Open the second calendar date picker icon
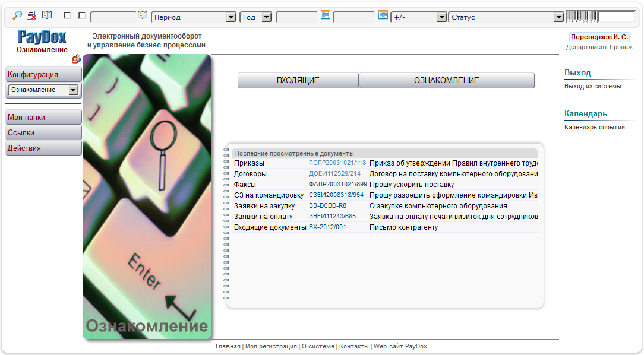 tap(383, 15)
